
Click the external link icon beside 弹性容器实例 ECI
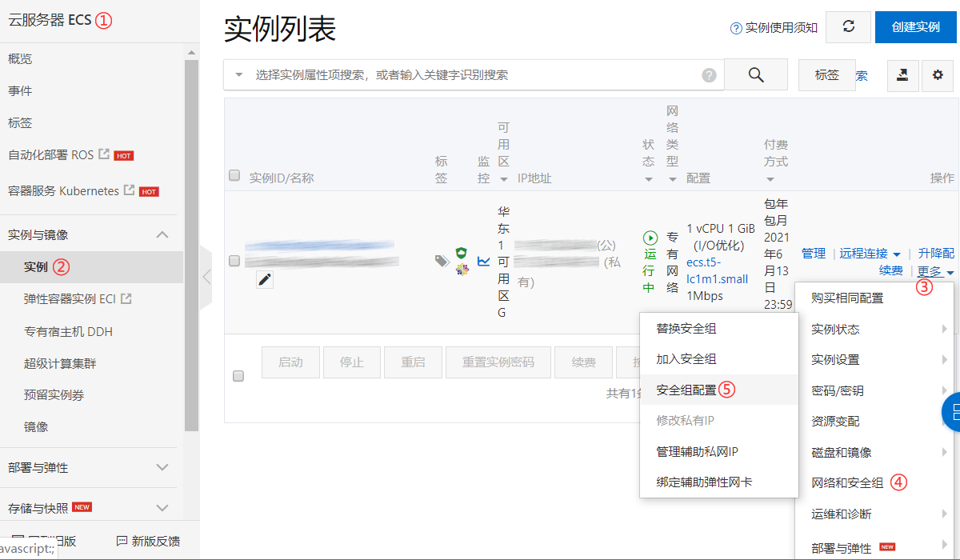click(126, 298)
